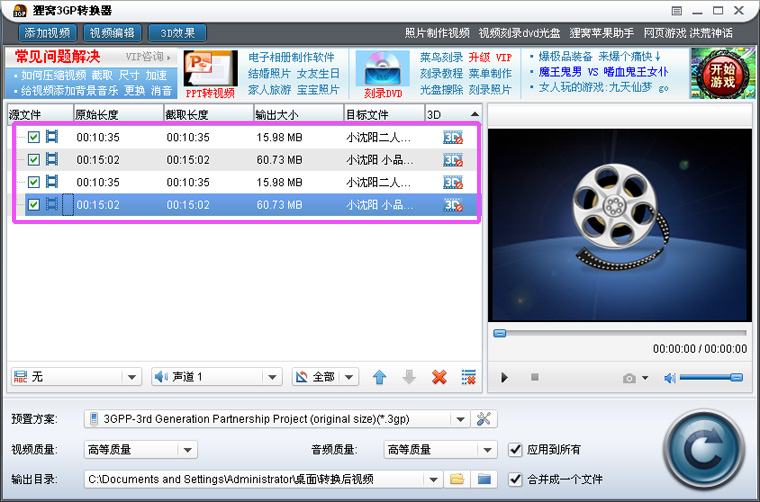Open the 视频质量 dropdown

[x=141, y=450]
